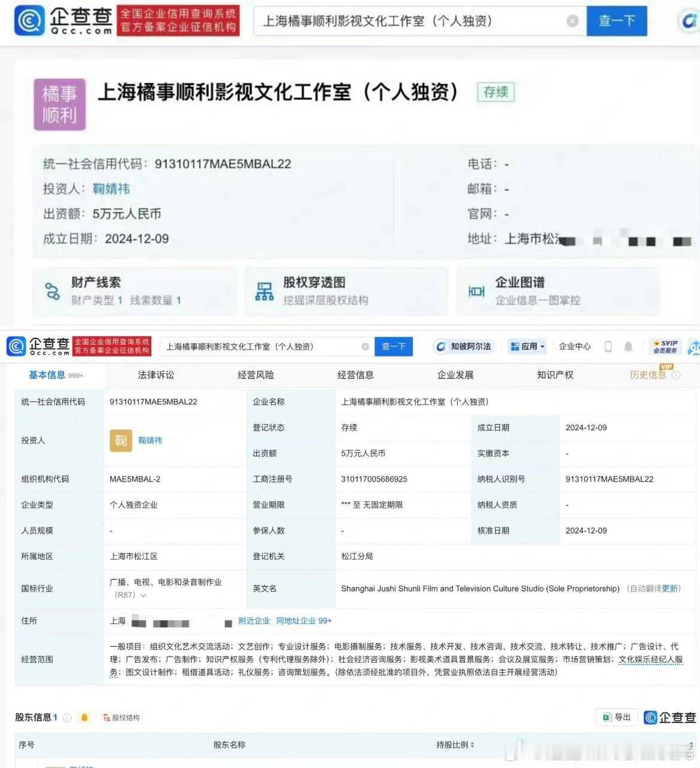Open the 企业图谱 card
Viewport: 700px width, 768px height.
point(558,291)
